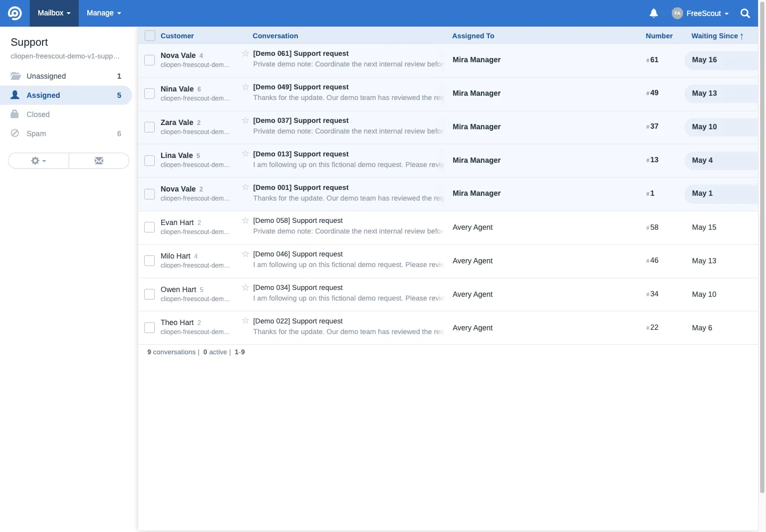The height and width of the screenshot is (532, 766).
Task: Open '[Demo 049] Support request' conversation
Action: [x=301, y=87]
